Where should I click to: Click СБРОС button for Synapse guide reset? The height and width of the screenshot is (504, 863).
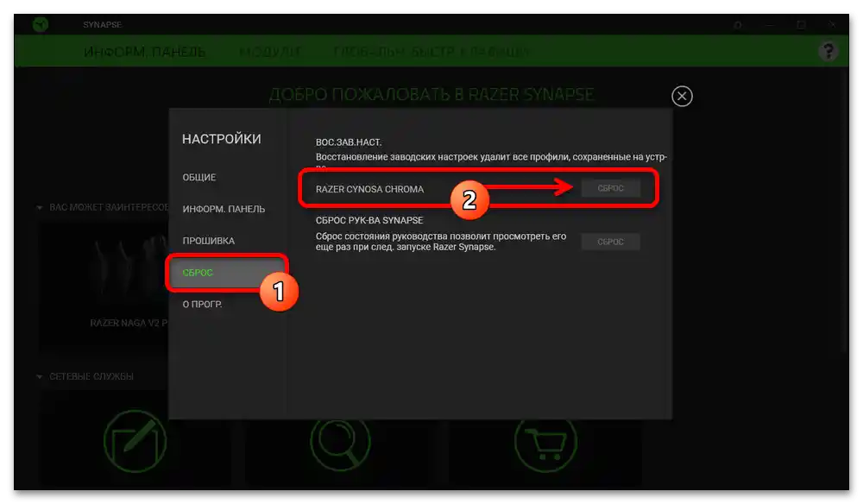[x=610, y=243]
